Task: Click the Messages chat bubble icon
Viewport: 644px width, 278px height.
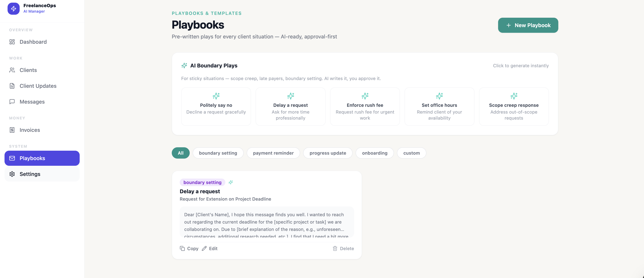Action: pyautogui.click(x=12, y=102)
